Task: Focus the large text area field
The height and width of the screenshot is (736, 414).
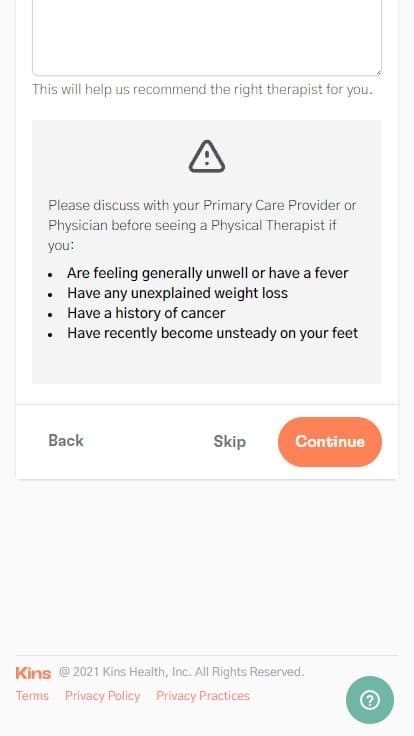Action: (207, 38)
